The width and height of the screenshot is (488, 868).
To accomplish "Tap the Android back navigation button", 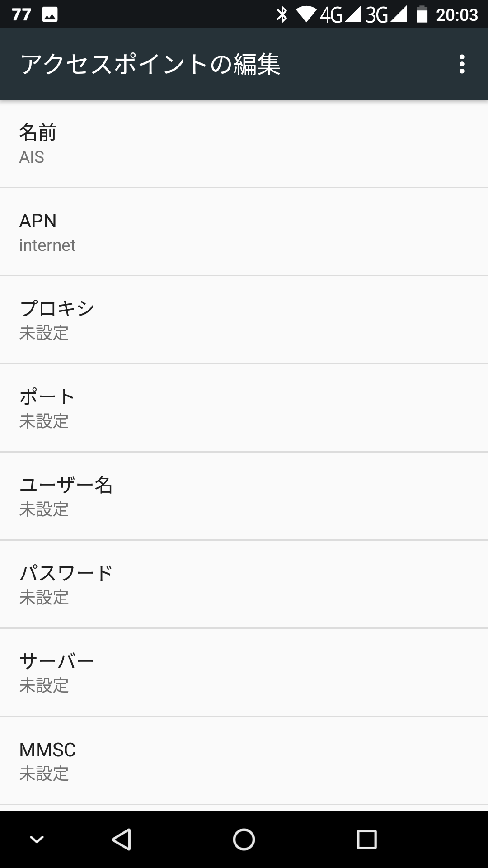I will tap(122, 840).
